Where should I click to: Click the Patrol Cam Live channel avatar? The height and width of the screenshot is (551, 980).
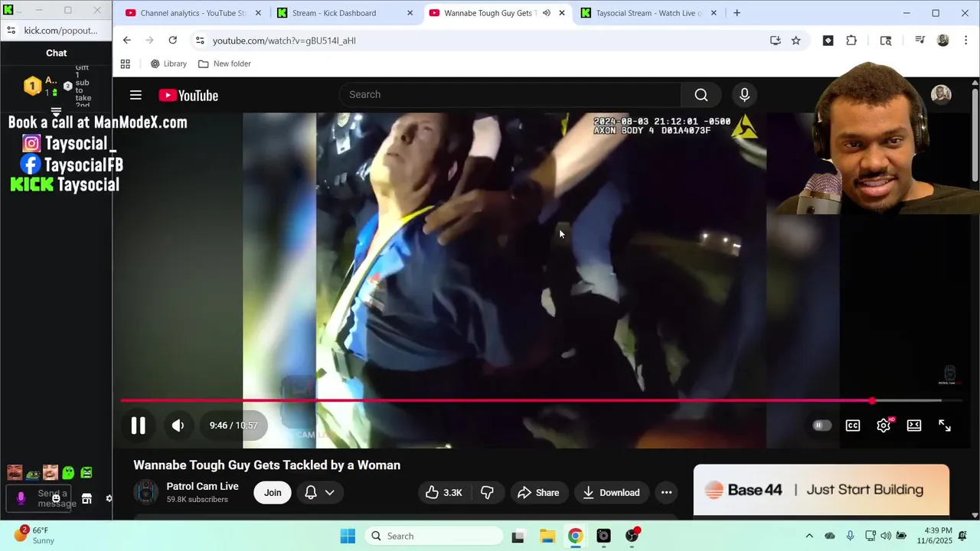coord(146,492)
